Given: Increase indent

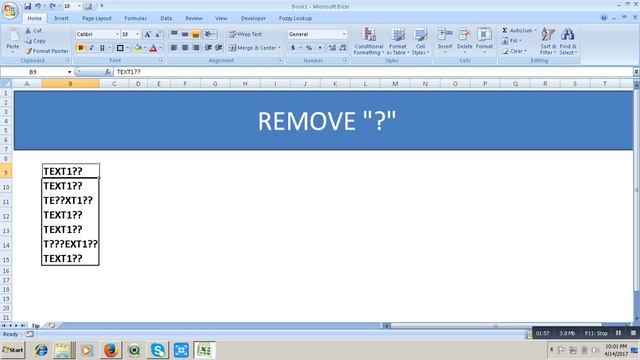Looking at the screenshot, I should [x=219, y=48].
